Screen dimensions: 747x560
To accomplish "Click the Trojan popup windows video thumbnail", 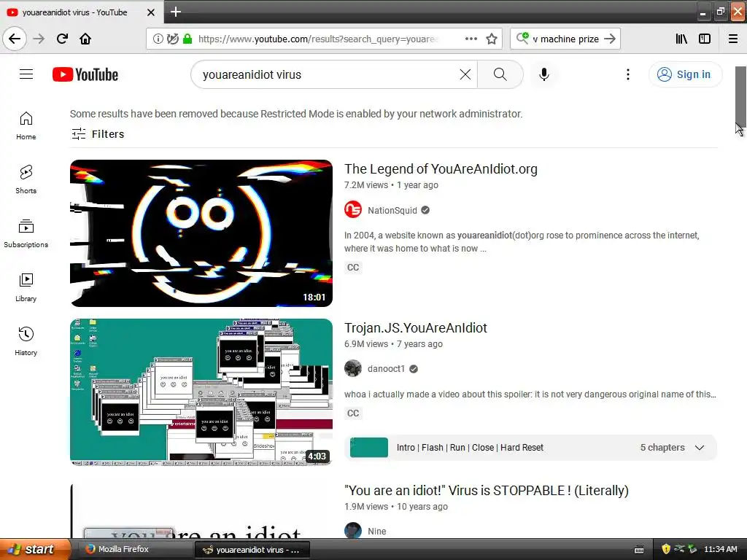I will [201, 392].
